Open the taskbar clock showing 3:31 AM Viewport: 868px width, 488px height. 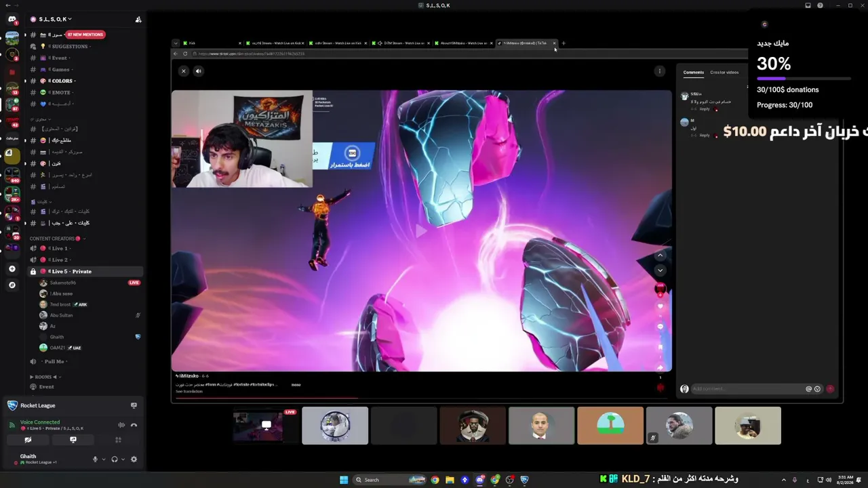click(846, 480)
